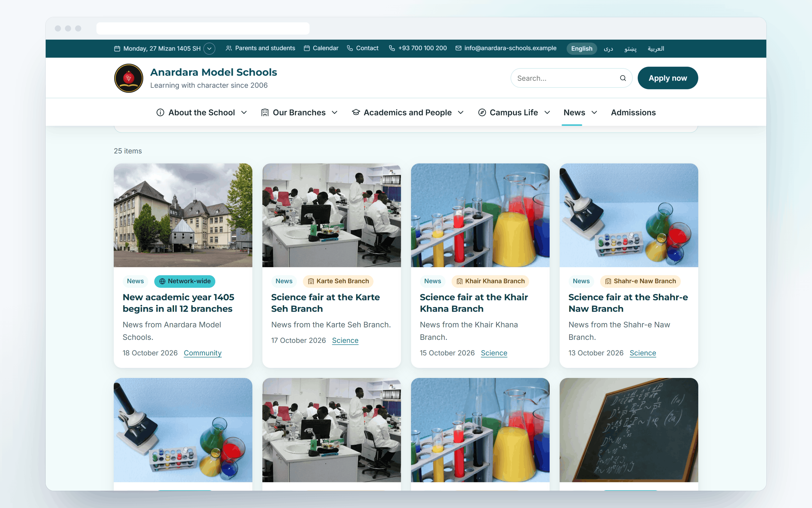Open the News menu item
Image resolution: width=812 pixels, height=508 pixels.
point(574,113)
